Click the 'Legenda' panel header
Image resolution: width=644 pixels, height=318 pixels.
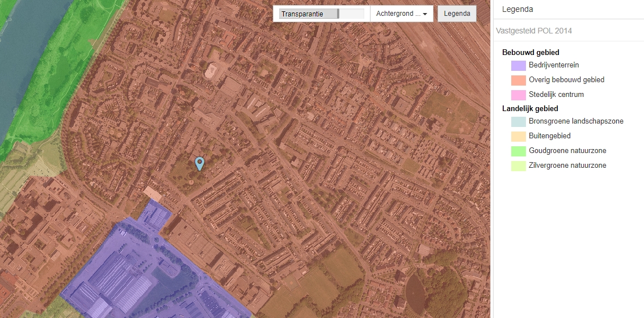pyautogui.click(x=517, y=9)
